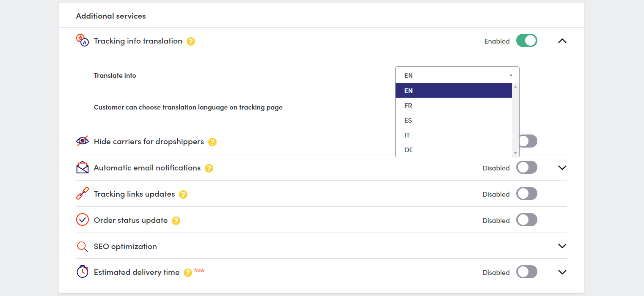Screen dimensions: 644x296
Task: Click the Estimated delivery time label
Action: tap(137, 272)
